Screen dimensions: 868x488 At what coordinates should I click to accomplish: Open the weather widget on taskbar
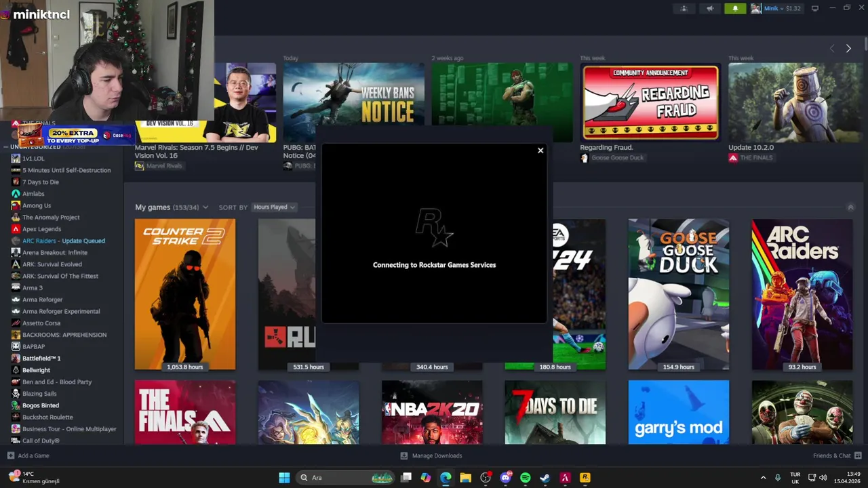[x=34, y=478]
